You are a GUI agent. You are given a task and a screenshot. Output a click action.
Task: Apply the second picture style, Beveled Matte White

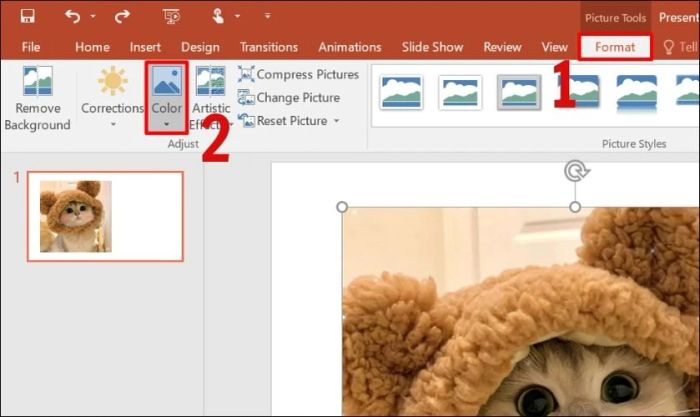(460, 92)
